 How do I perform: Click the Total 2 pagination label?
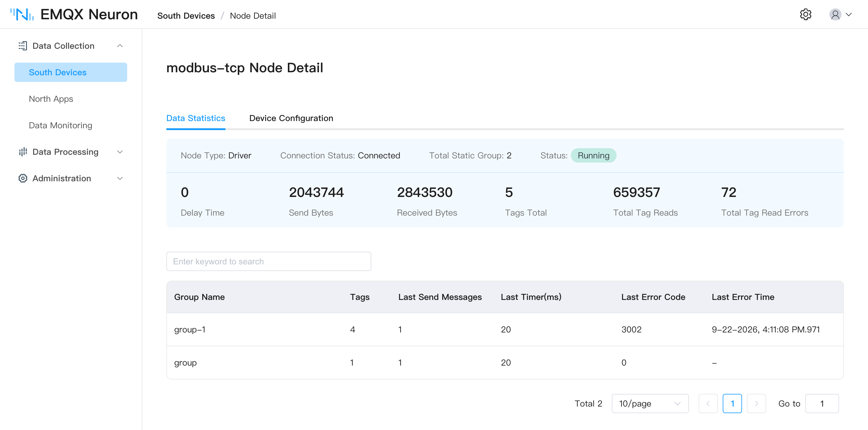tap(588, 404)
